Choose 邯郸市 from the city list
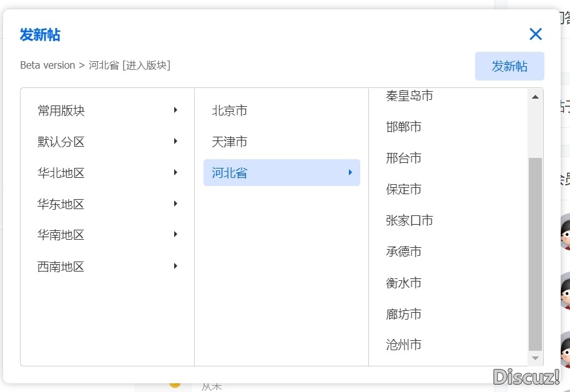The width and height of the screenshot is (570, 392). click(x=403, y=127)
